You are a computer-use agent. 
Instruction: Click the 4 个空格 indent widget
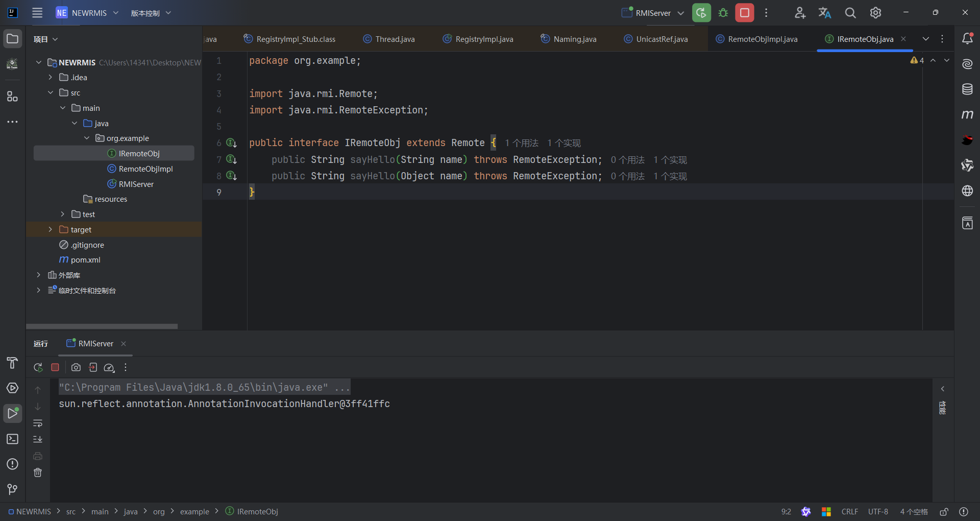(914, 511)
